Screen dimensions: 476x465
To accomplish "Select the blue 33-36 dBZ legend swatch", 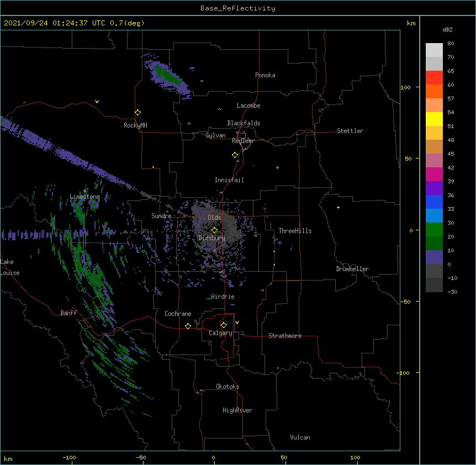I will click(x=434, y=202).
